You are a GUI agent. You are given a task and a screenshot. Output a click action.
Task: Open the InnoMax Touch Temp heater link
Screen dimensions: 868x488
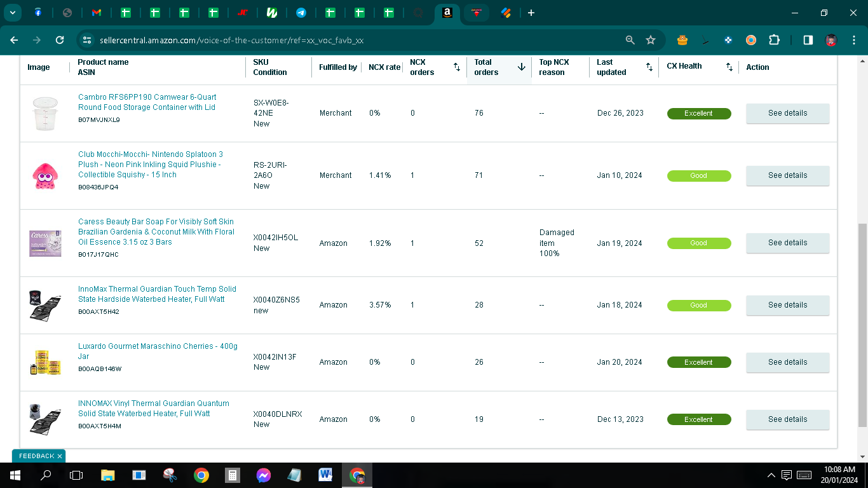tap(157, 294)
